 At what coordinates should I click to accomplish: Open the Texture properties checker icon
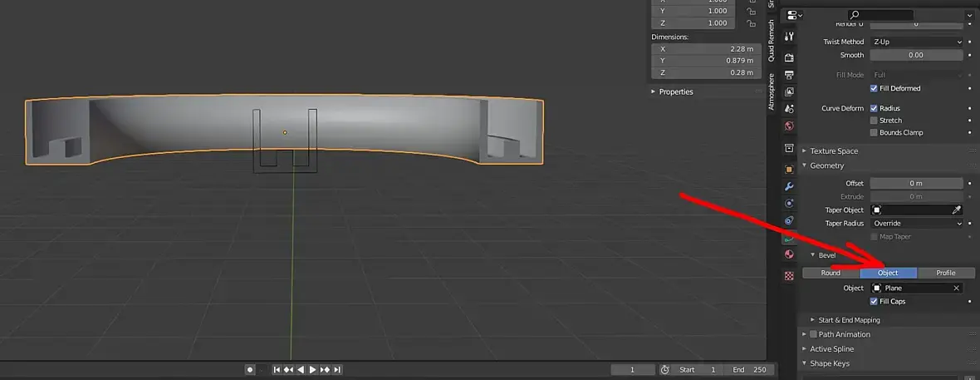(789, 275)
